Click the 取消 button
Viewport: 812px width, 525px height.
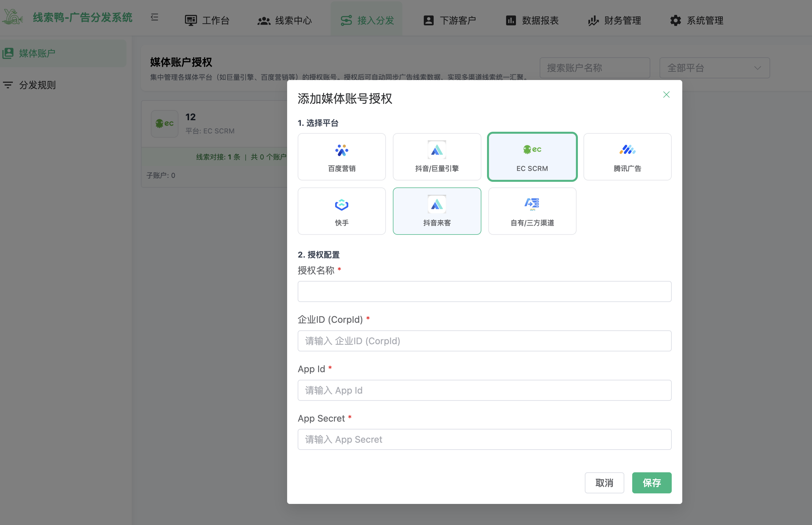click(x=604, y=483)
